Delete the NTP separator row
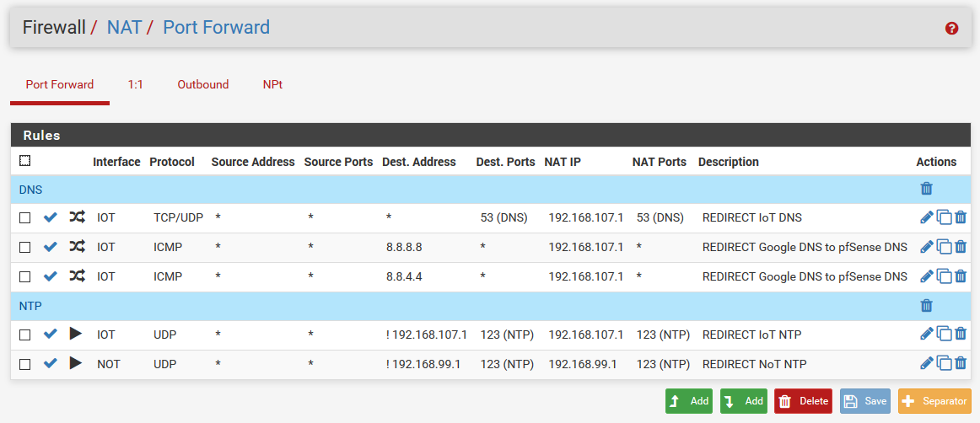Viewport: 980px width, 423px height. pyautogui.click(x=927, y=306)
